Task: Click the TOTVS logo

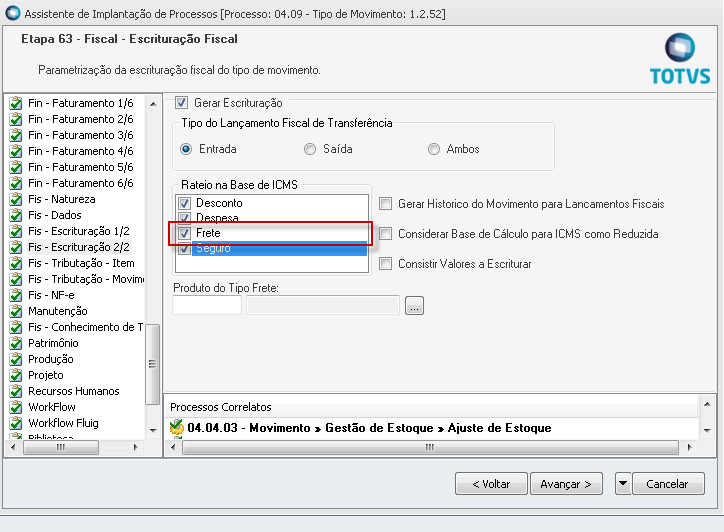Action: click(x=680, y=59)
